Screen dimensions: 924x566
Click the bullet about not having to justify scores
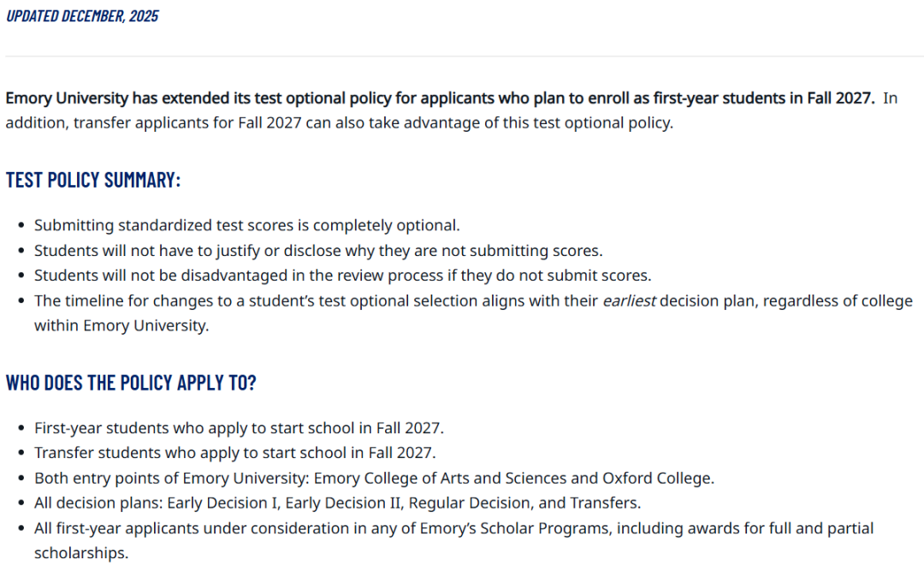click(318, 251)
